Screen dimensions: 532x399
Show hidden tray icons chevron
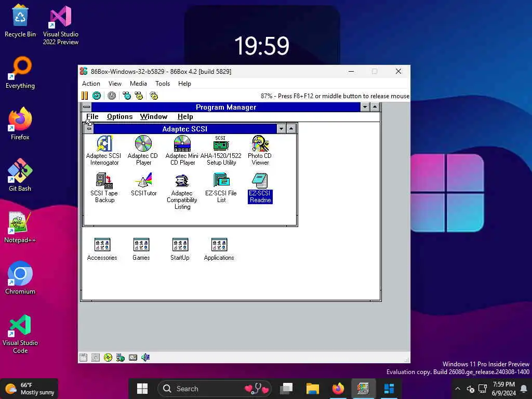click(x=458, y=389)
